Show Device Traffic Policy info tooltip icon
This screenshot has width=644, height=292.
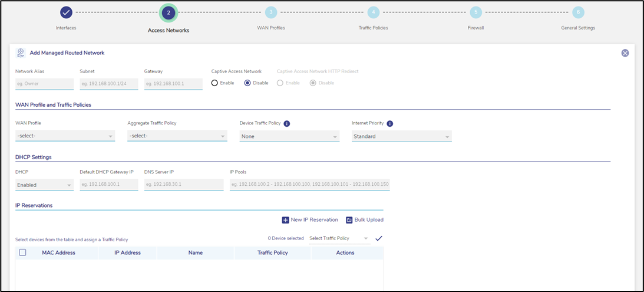pos(287,123)
